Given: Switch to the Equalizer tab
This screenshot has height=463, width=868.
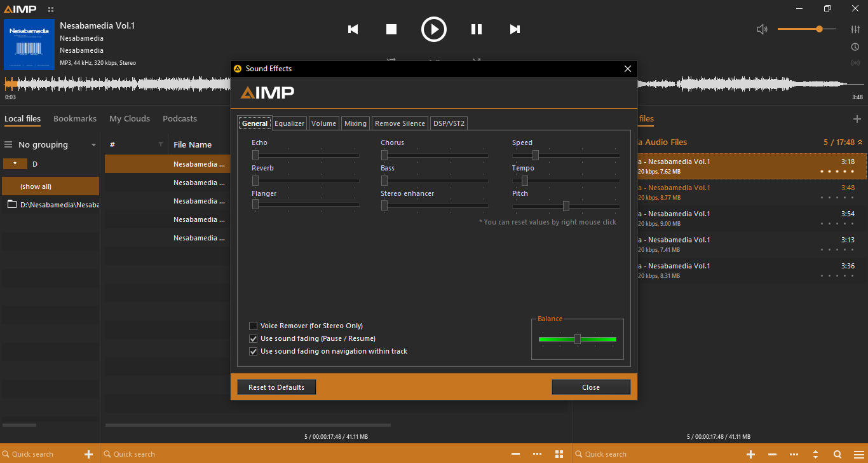Looking at the screenshot, I should (x=290, y=123).
